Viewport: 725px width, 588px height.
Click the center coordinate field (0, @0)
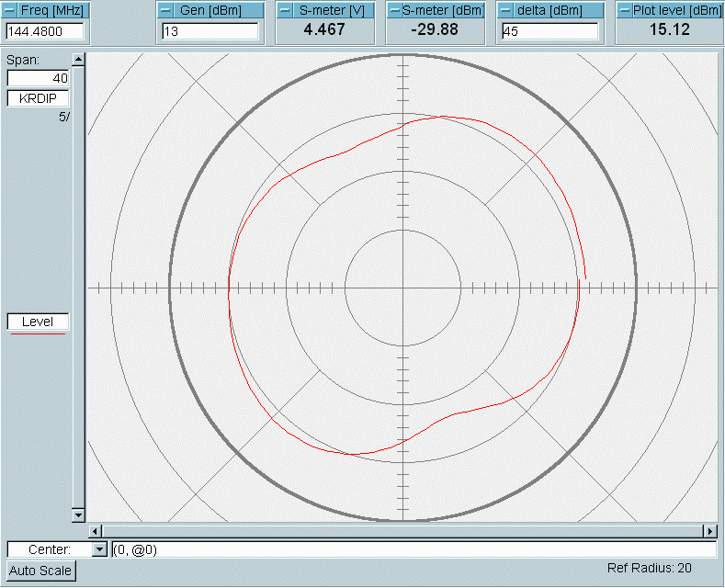coord(413,549)
